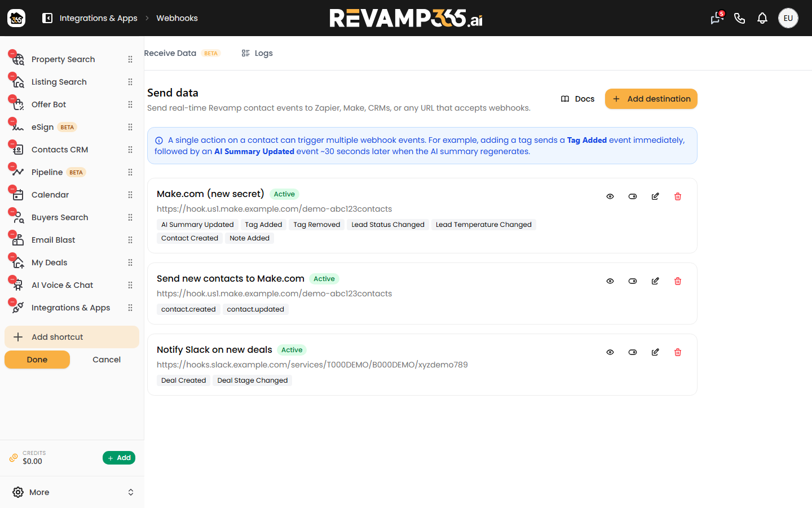
Task: Edit the Notify Slack on new deals webhook
Action: point(655,352)
